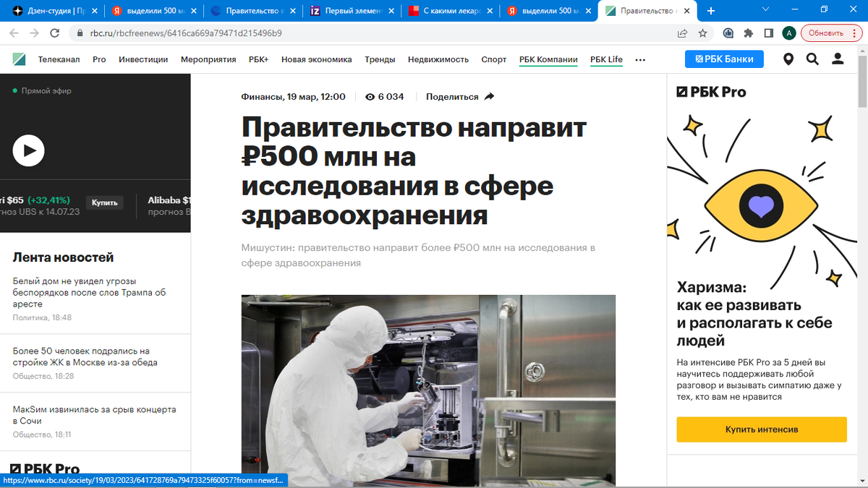
Task: Open the RBC user profile icon
Action: point(838,59)
